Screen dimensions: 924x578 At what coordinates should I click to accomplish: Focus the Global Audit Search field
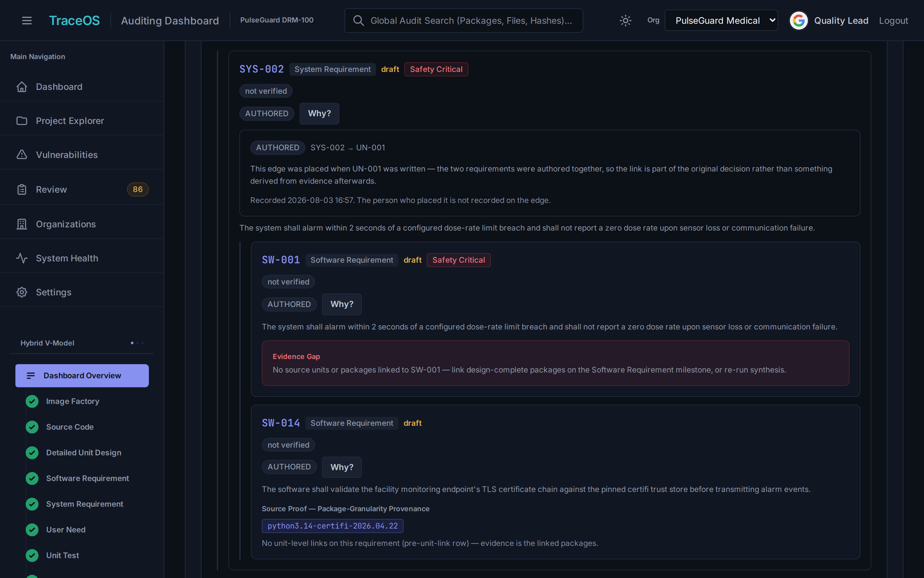(464, 21)
